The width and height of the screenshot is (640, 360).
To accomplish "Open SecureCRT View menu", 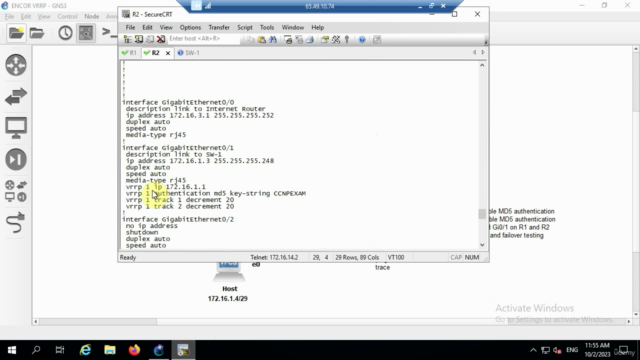I will click(166, 27).
